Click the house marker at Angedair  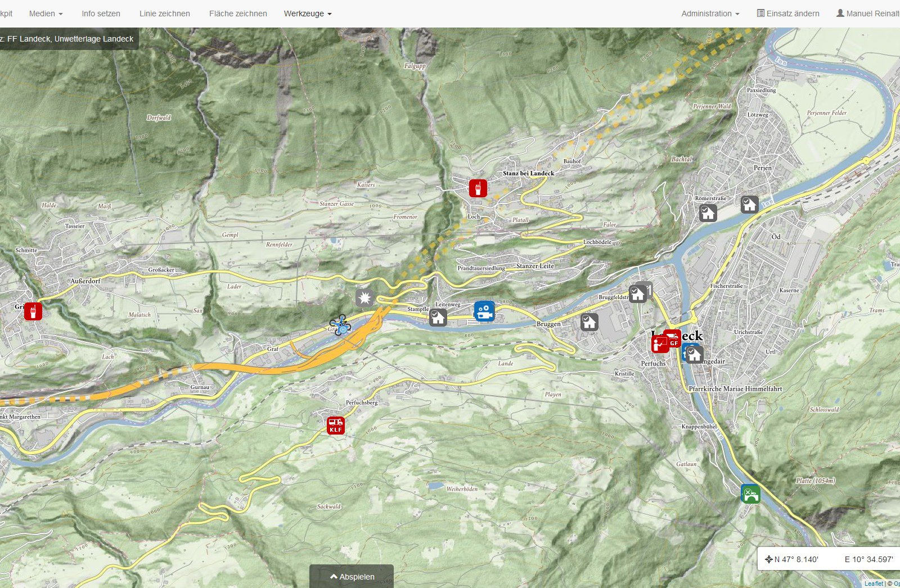coord(694,354)
